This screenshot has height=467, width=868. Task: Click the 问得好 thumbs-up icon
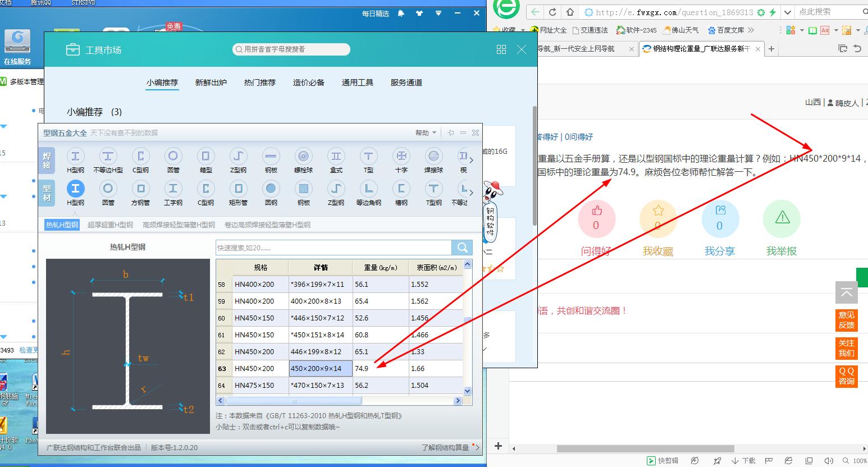point(596,211)
